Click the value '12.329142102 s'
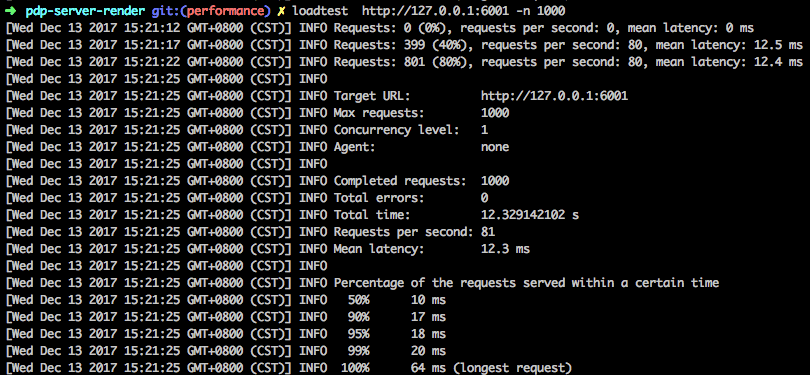 (529, 215)
